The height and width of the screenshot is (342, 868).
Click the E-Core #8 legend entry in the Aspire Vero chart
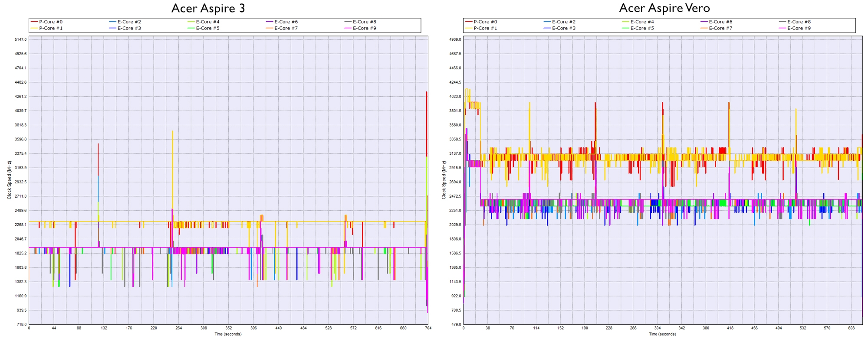point(795,22)
